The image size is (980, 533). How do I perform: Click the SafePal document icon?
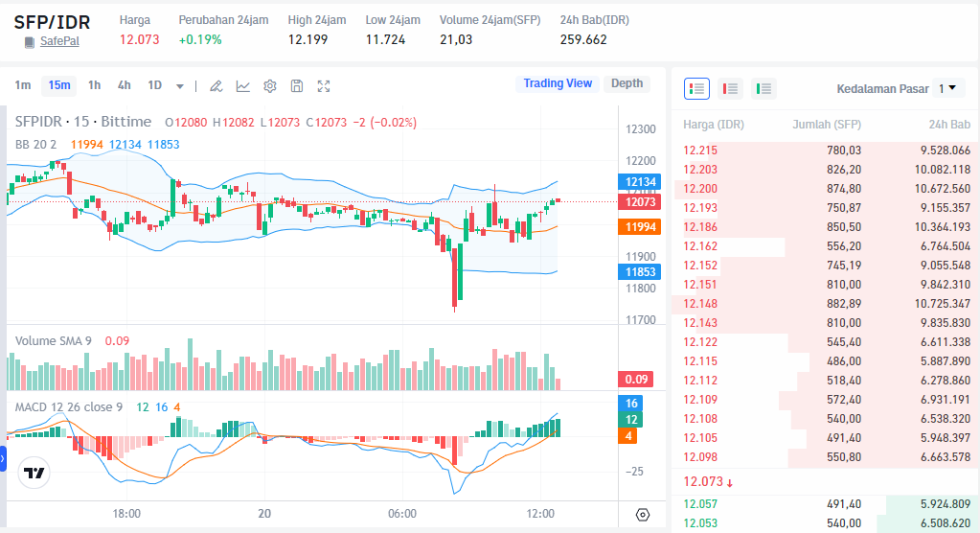pyautogui.click(x=30, y=42)
